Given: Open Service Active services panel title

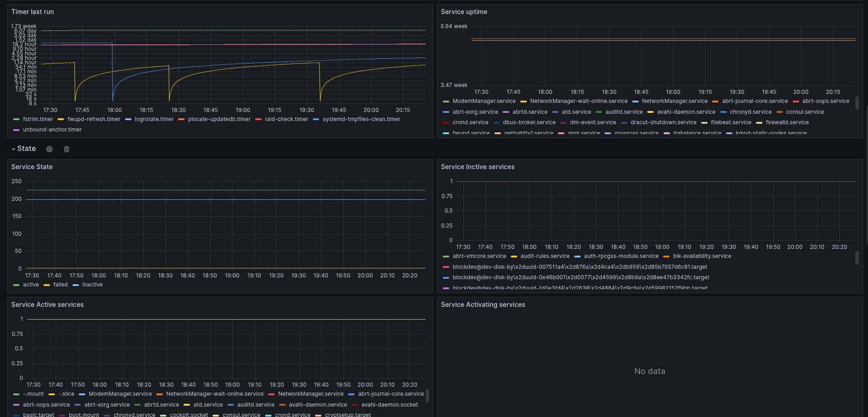Looking at the screenshot, I should pos(48,305).
